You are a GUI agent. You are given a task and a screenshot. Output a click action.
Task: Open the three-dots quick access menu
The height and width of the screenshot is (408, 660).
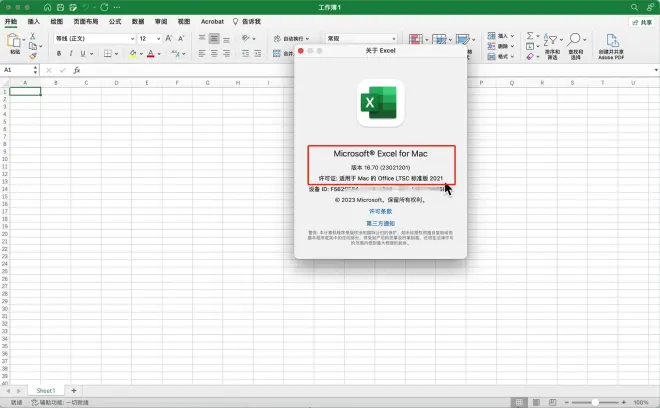117,7
